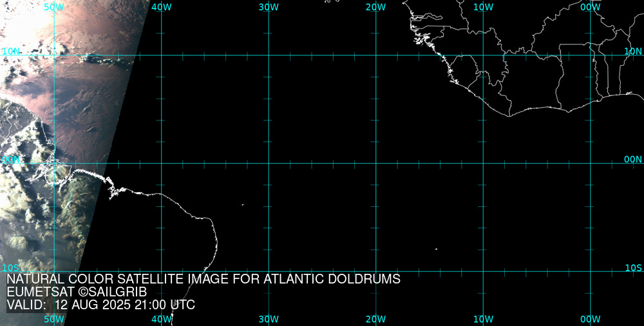Click the 50W longitude label along the top edge
Screen dimensions: 644x326
tap(55, 7)
